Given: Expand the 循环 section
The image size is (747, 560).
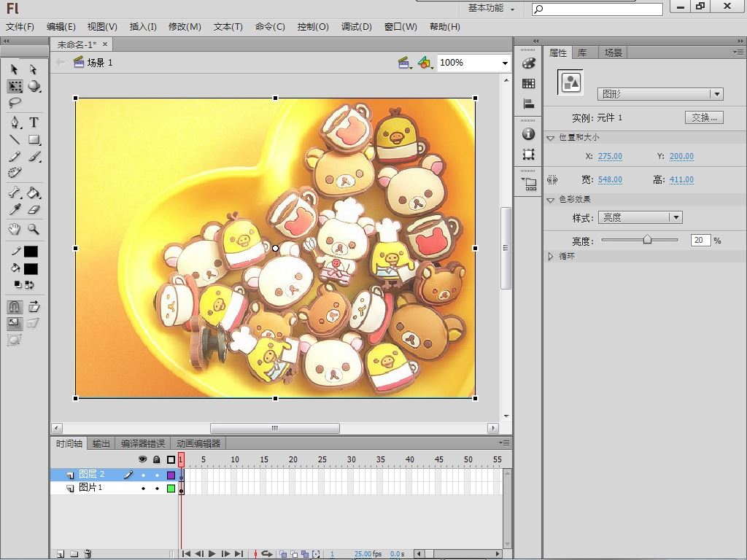Looking at the screenshot, I should click(551, 257).
